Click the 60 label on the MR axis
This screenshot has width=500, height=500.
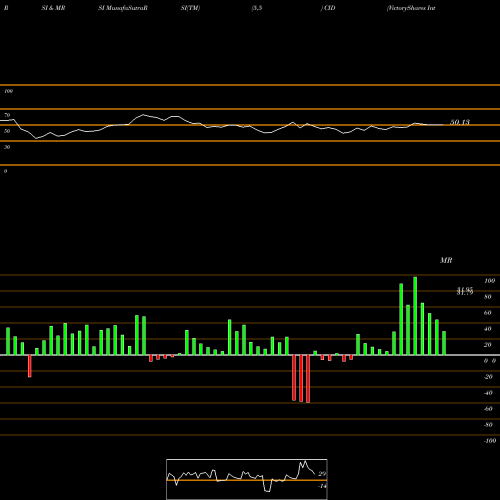(x=488, y=313)
